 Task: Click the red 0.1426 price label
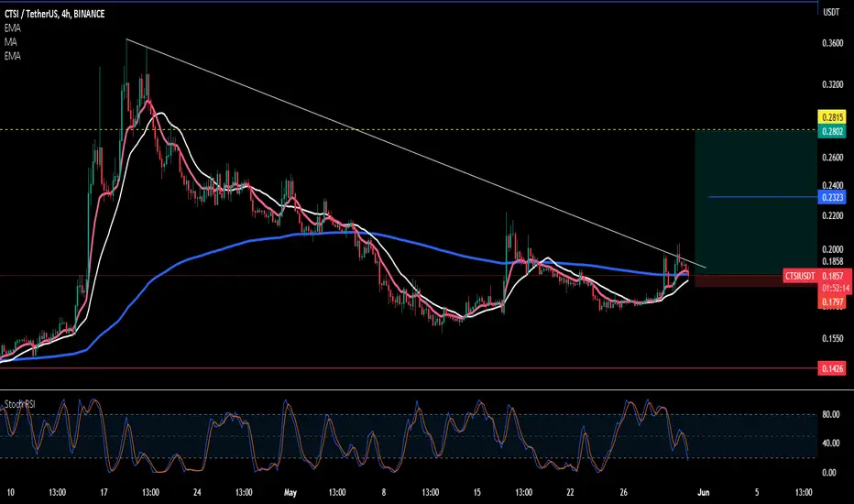pos(832,369)
